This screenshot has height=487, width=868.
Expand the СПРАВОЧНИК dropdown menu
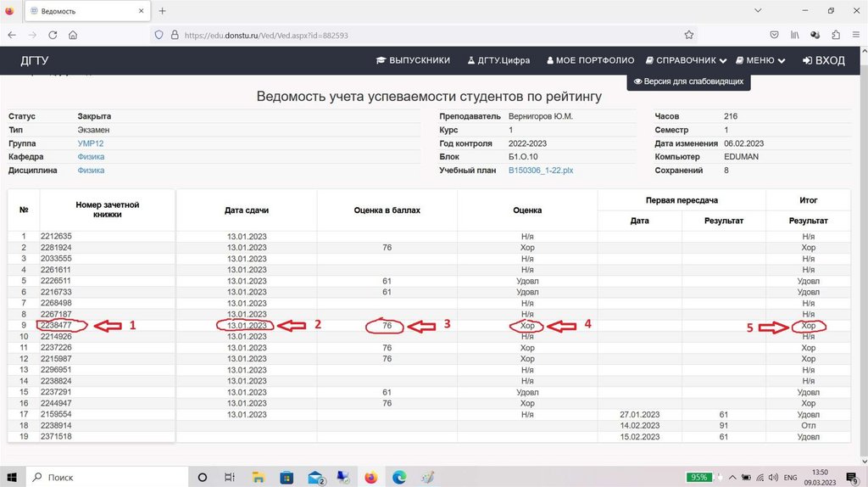point(686,61)
